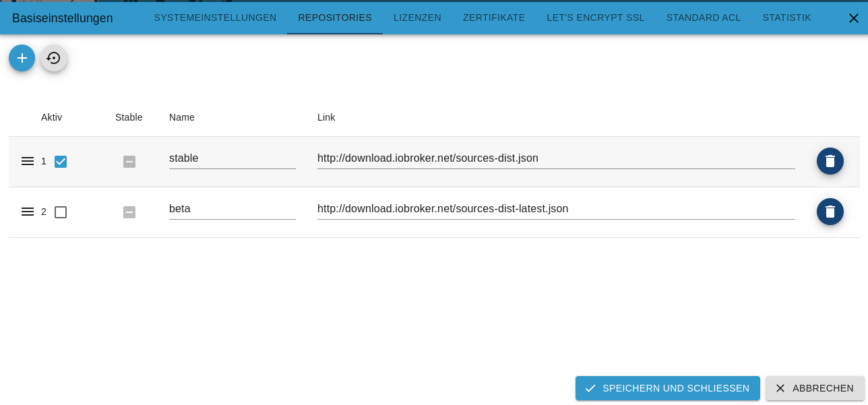Click the checkmark icon on the save button

click(x=590, y=388)
